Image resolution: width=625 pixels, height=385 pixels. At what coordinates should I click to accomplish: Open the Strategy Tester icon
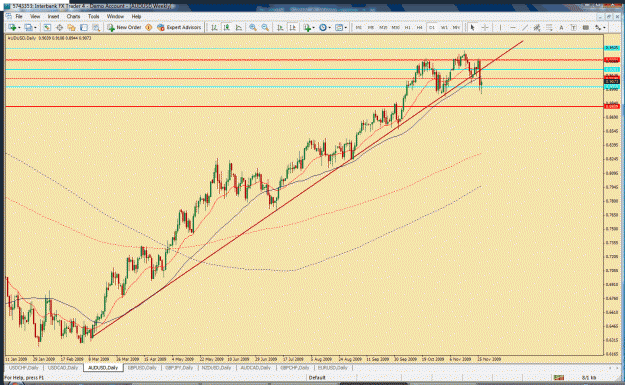tap(96, 28)
